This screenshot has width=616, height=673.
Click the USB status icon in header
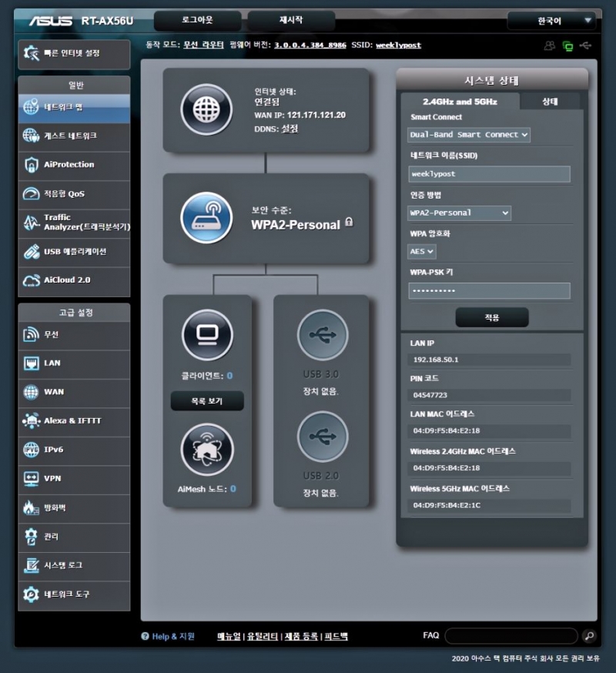point(585,45)
